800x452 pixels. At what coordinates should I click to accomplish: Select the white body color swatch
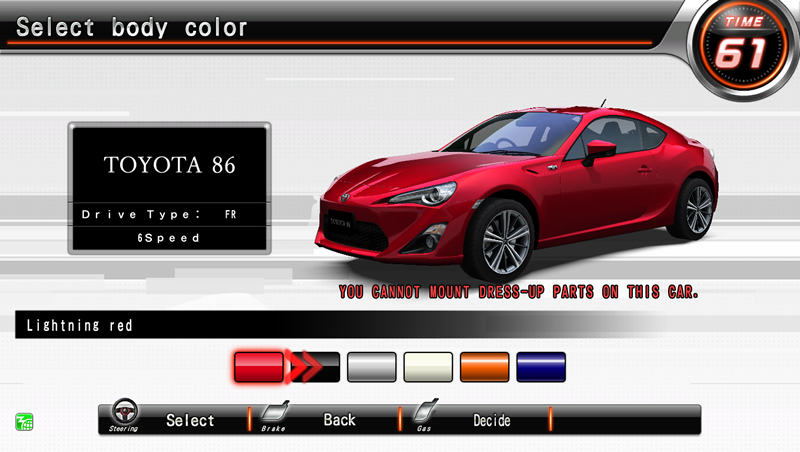[428, 367]
